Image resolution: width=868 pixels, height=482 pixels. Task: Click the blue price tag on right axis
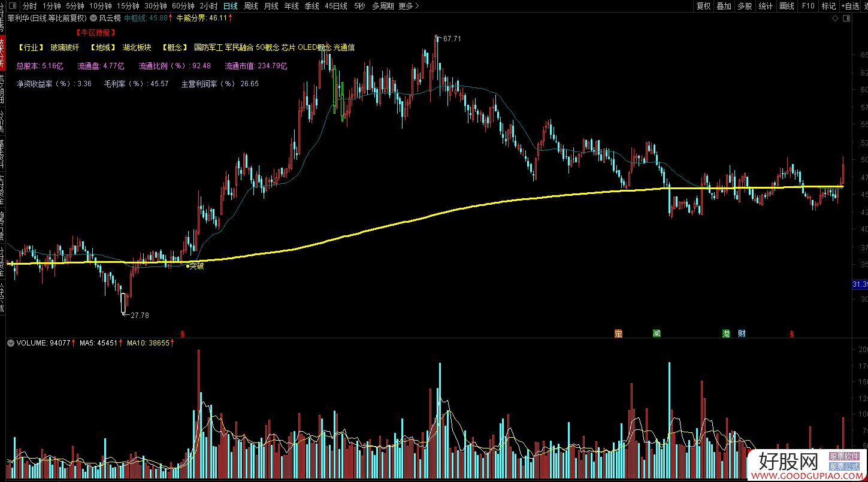(x=860, y=284)
